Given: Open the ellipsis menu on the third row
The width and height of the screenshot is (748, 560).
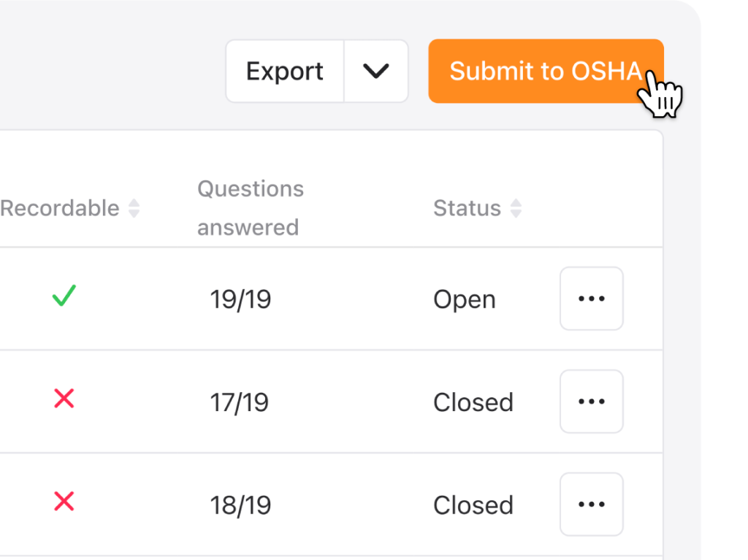Looking at the screenshot, I should click(x=592, y=505).
